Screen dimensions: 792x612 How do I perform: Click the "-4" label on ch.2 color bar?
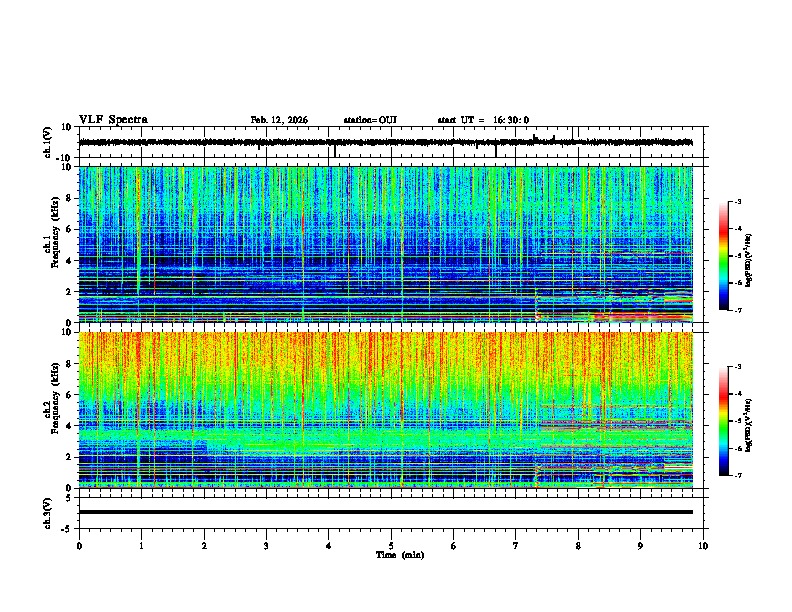point(737,394)
